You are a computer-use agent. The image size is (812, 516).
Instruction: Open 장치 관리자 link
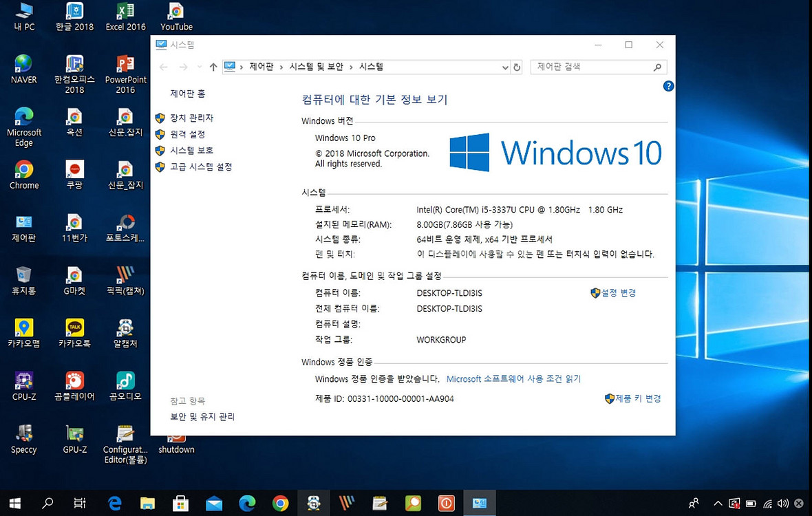(191, 118)
